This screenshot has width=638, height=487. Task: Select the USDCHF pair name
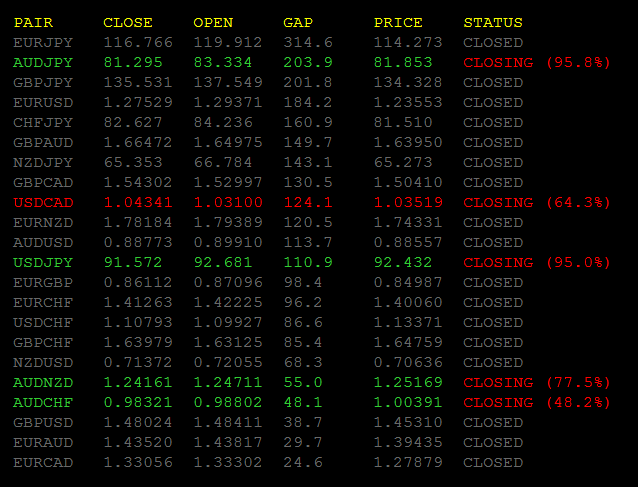tap(43, 322)
